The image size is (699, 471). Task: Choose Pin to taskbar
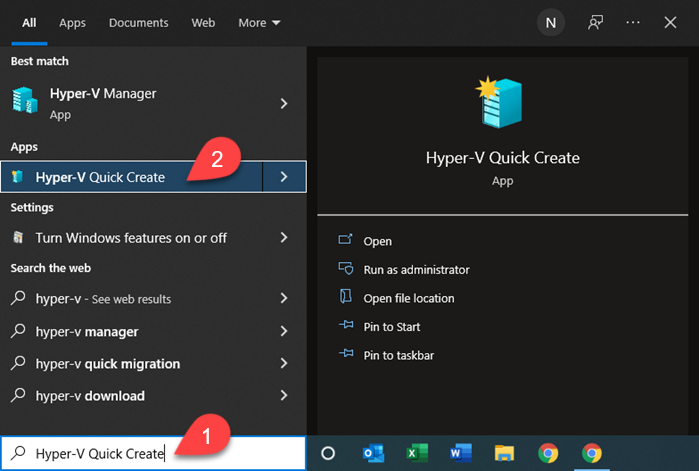(x=398, y=355)
